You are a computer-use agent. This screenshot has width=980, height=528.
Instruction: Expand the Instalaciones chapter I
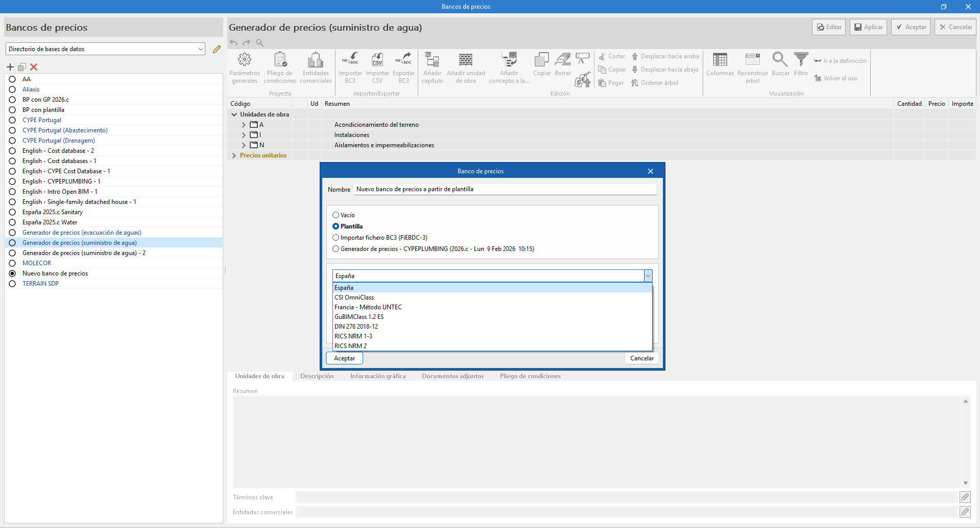tap(244, 135)
